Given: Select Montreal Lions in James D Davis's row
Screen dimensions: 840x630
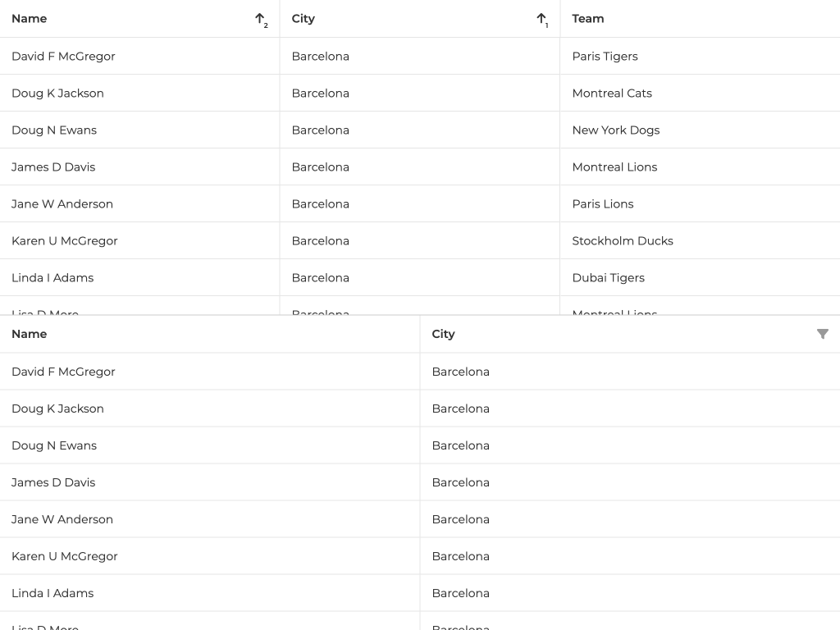Looking at the screenshot, I should (x=614, y=167).
